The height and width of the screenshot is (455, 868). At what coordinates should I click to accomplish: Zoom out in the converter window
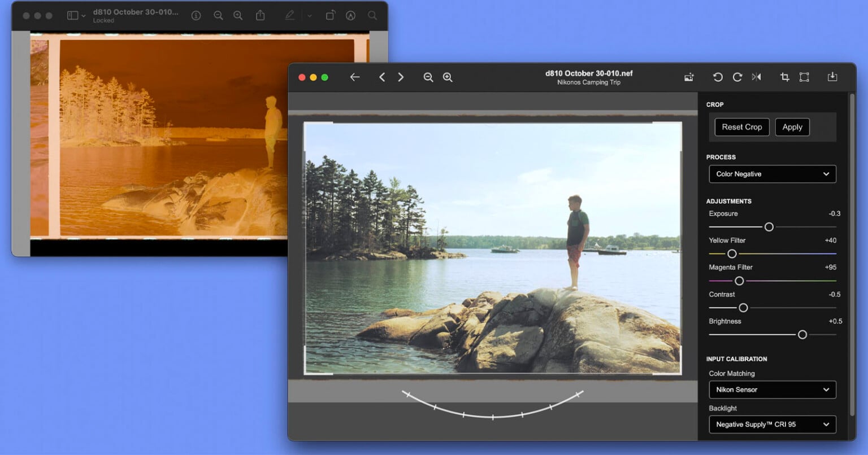pyautogui.click(x=428, y=77)
